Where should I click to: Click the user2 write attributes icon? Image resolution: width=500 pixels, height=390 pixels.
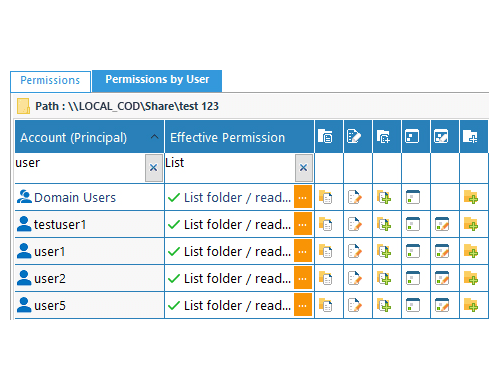[x=442, y=278]
